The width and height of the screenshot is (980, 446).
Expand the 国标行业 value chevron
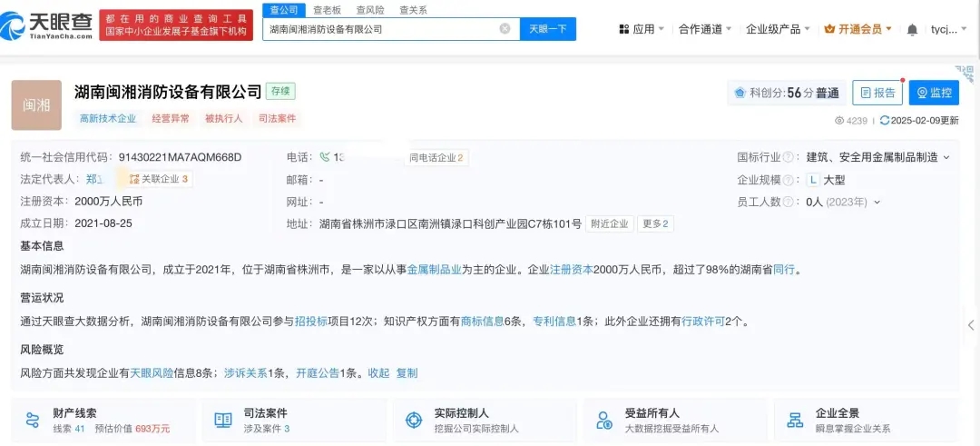(946, 158)
